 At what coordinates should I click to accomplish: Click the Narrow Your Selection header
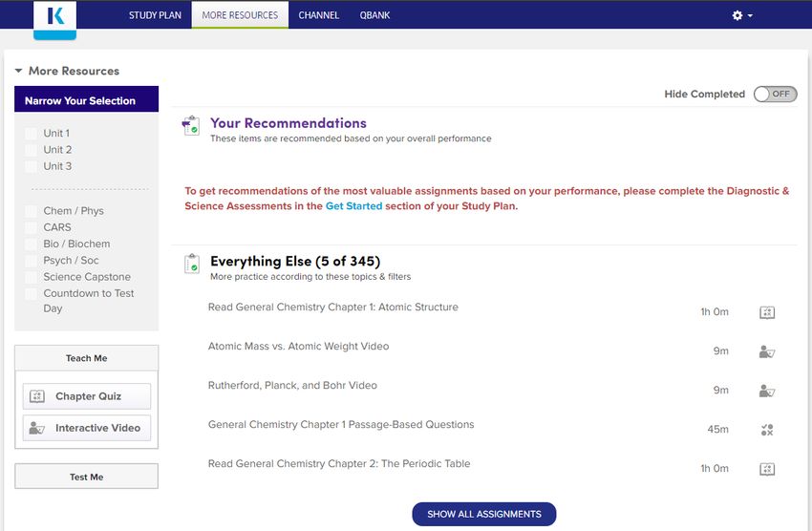[x=87, y=99]
